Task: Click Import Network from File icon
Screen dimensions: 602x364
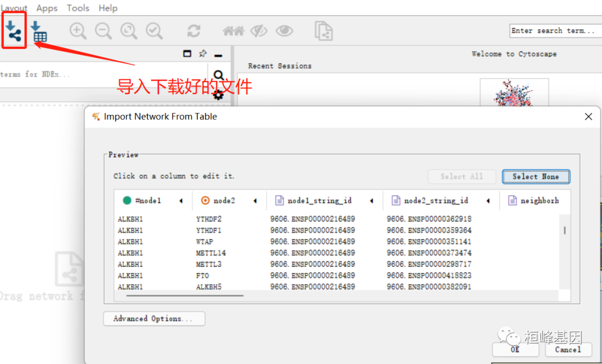Action: click(14, 31)
